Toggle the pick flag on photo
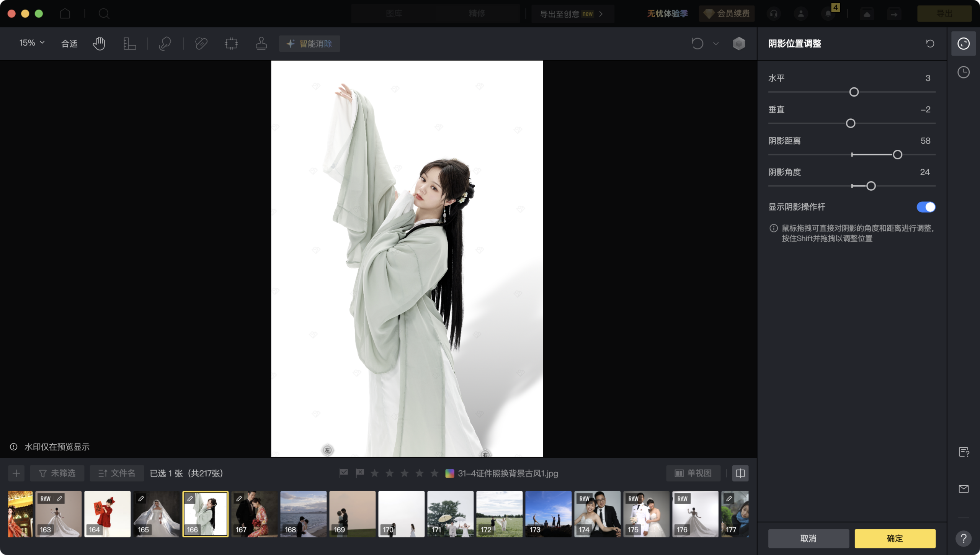This screenshot has height=555, width=980. click(343, 473)
